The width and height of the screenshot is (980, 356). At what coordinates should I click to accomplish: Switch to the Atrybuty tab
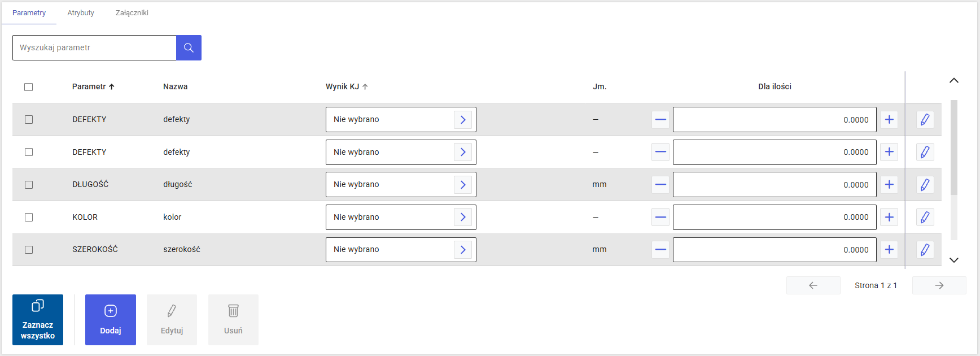tap(81, 12)
